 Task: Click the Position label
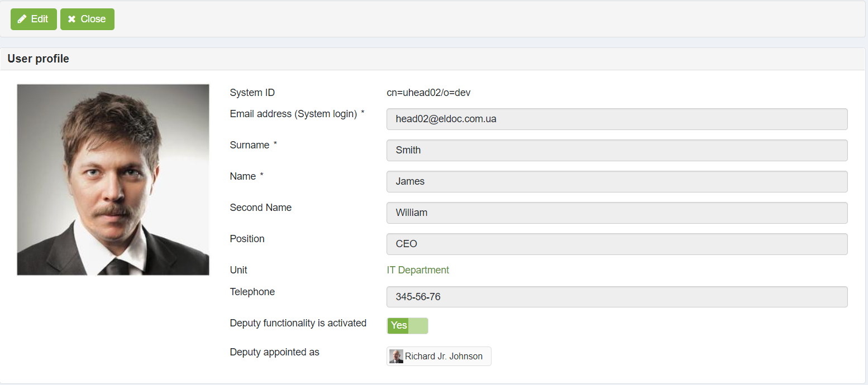pyautogui.click(x=247, y=239)
